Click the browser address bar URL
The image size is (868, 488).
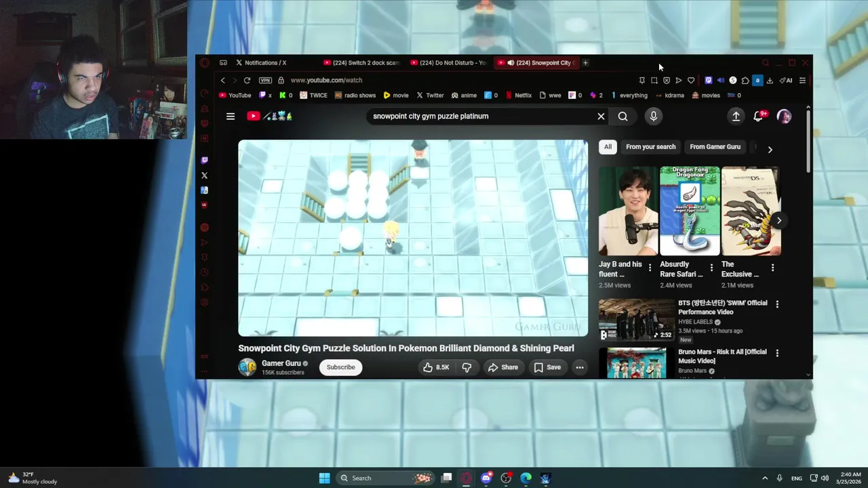326,80
